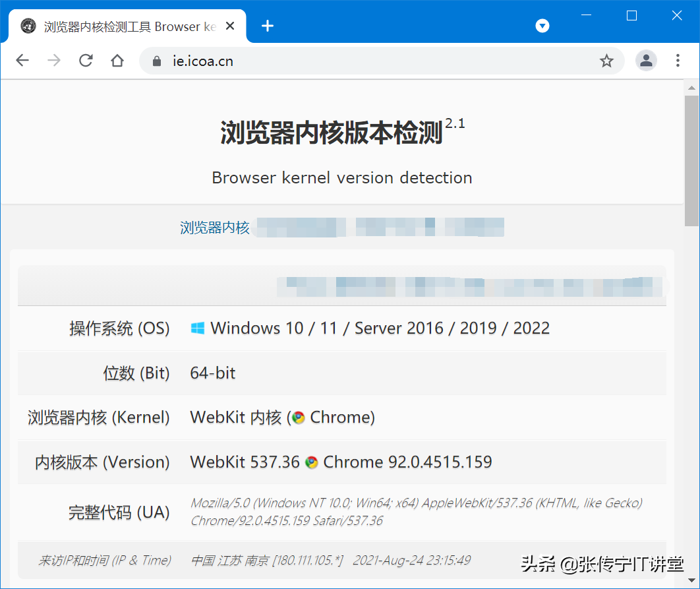Image resolution: width=700 pixels, height=589 pixels.
Task: Go forward with the arrow button
Action: pos(54,60)
